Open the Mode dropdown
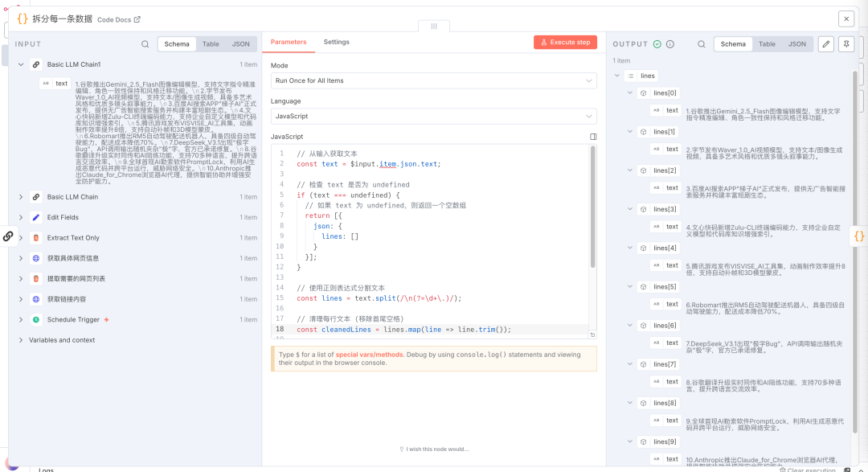 (x=433, y=80)
